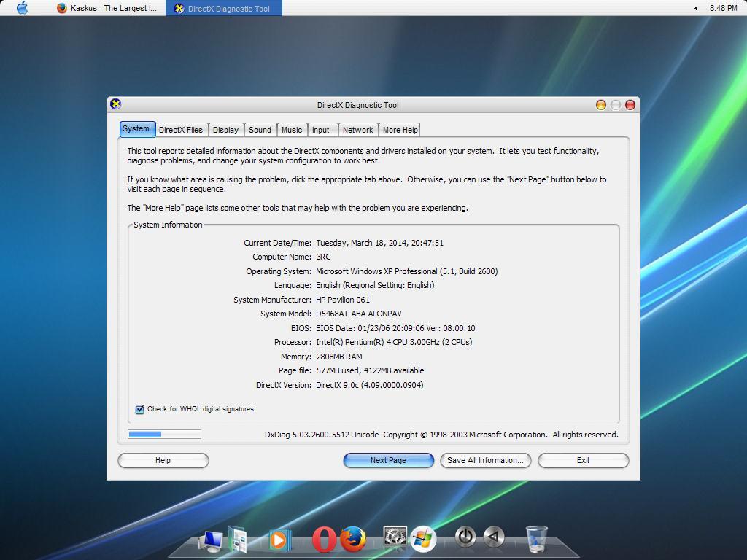
Task: Switch to the DirectX Files tab
Action: coord(181,130)
